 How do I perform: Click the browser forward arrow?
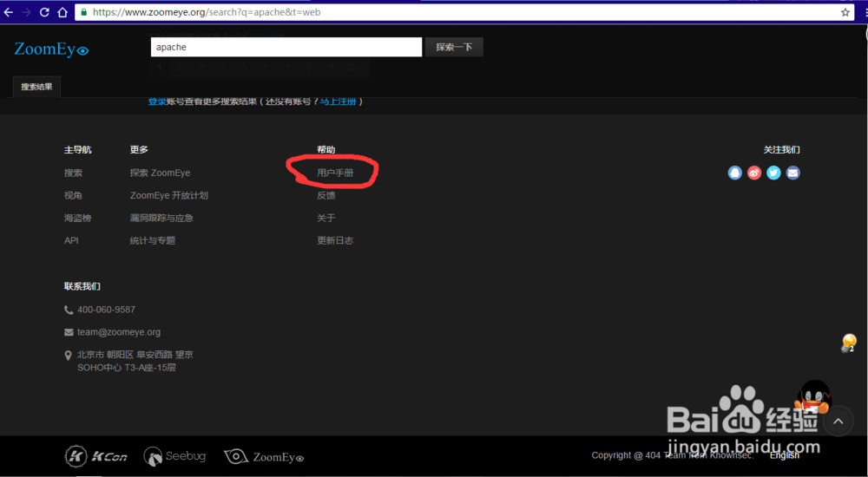26,12
